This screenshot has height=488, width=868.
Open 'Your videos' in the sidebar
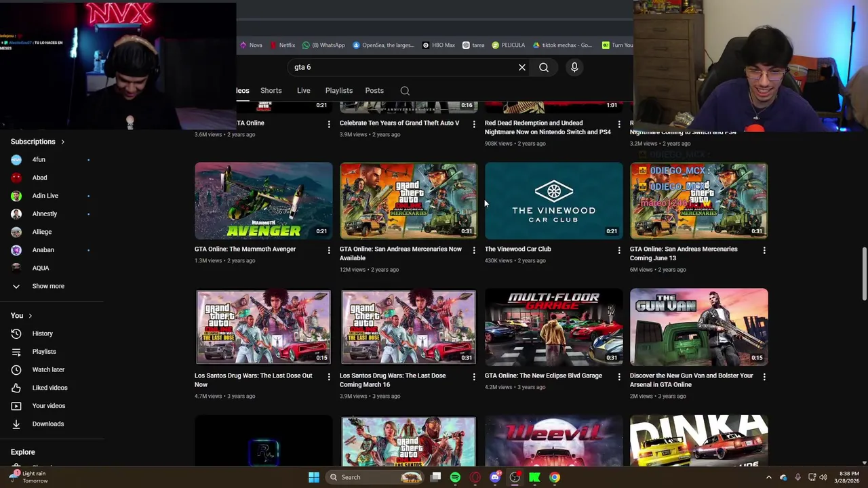point(49,406)
